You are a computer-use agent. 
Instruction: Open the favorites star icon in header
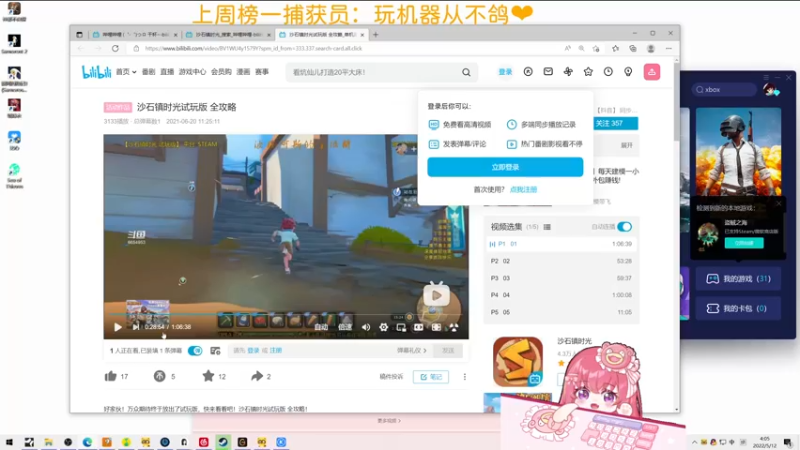(588, 72)
